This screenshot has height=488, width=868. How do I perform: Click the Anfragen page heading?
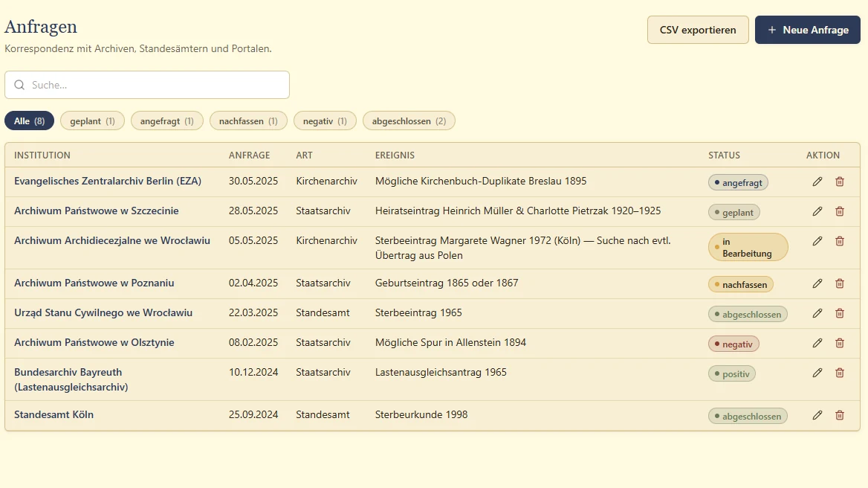41,27
